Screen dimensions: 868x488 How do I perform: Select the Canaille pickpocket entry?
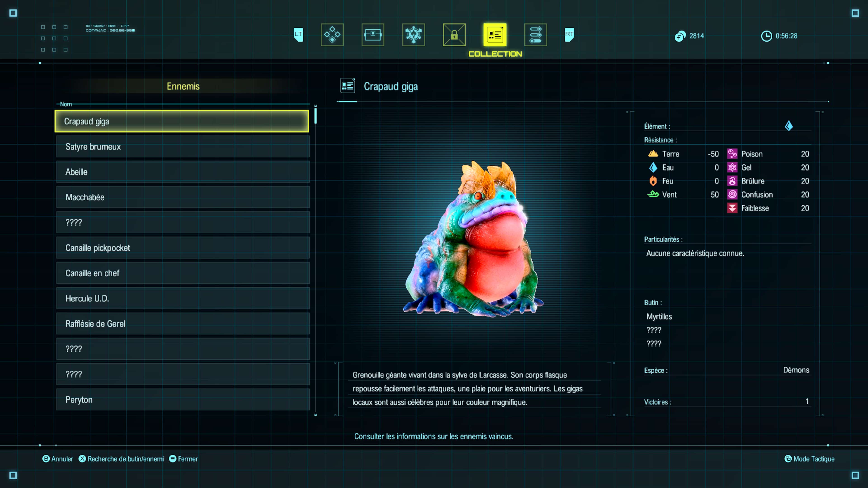(183, 248)
